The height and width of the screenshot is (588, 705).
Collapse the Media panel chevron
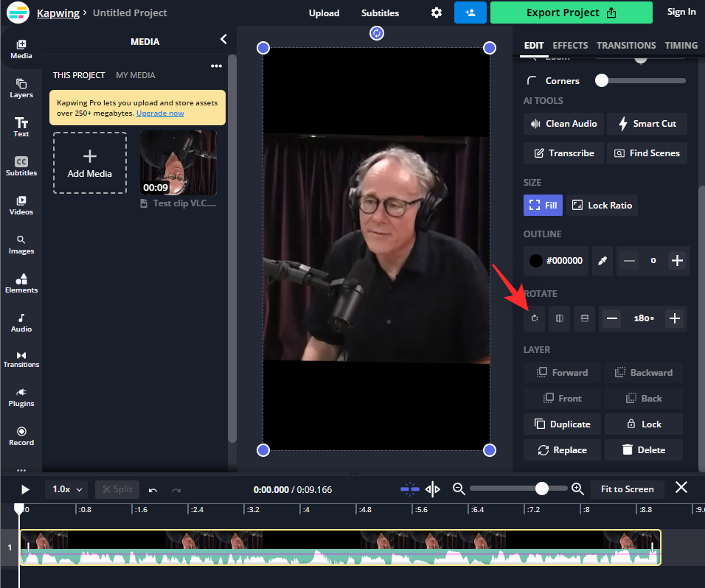(x=223, y=40)
